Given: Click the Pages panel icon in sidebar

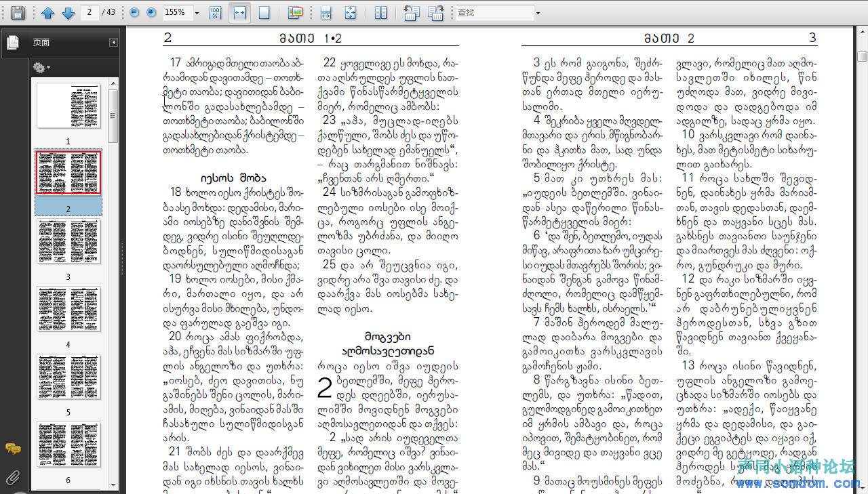Looking at the screenshot, I should (x=13, y=43).
